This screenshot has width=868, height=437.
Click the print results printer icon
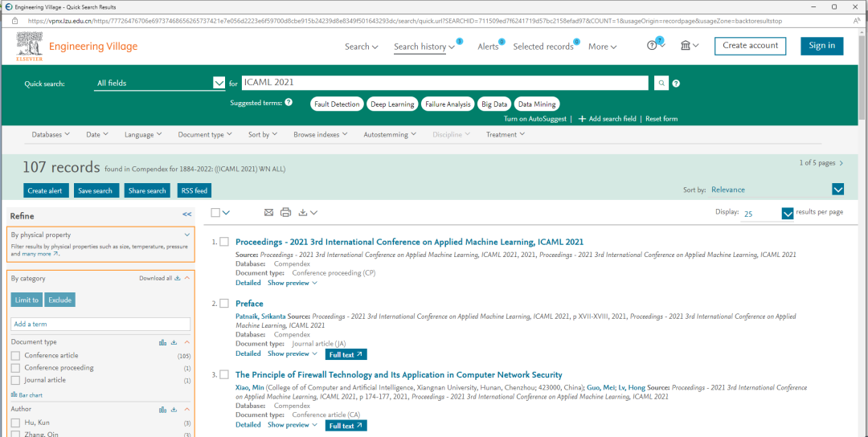coord(285,212)
